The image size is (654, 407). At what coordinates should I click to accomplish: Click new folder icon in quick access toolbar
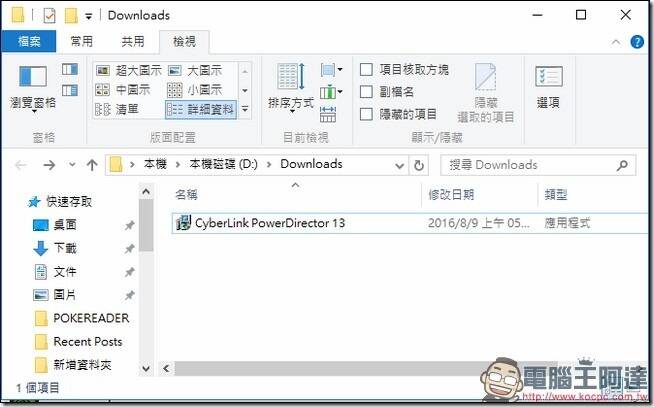click(71, 16)
